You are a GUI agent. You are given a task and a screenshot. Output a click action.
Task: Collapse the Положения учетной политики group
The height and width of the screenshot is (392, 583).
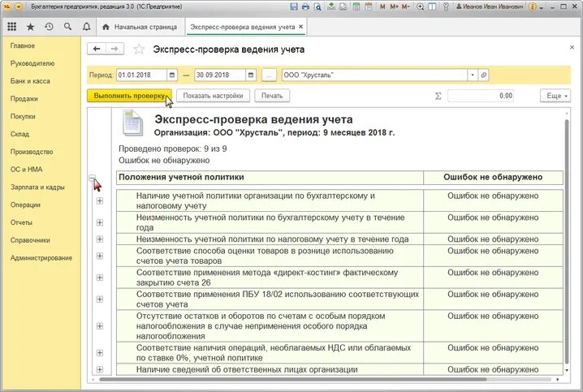[93, 178]
